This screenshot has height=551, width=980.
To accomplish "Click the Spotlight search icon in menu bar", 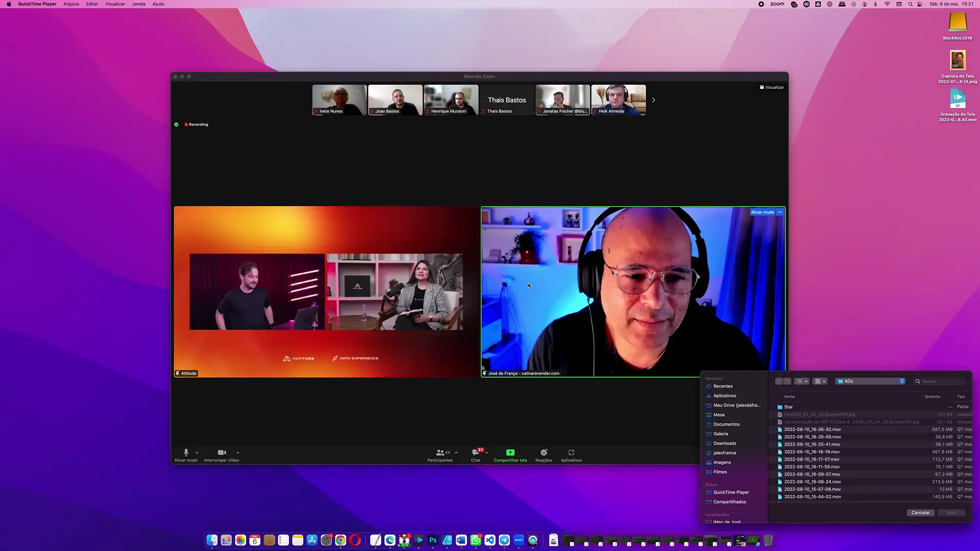I will (910, 4).
